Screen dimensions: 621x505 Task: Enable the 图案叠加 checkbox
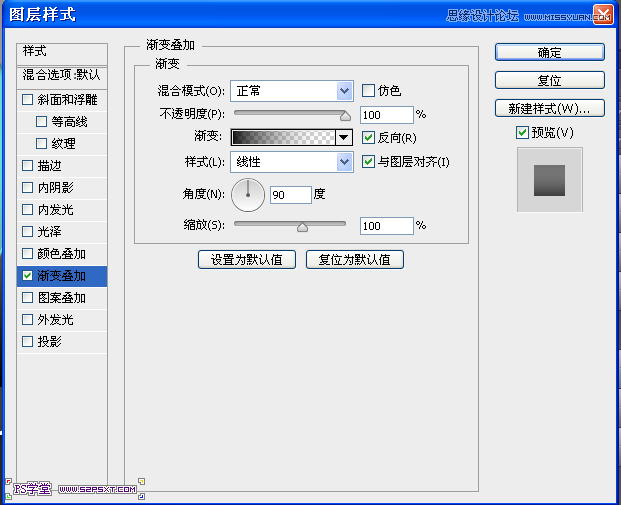(27, 297)
